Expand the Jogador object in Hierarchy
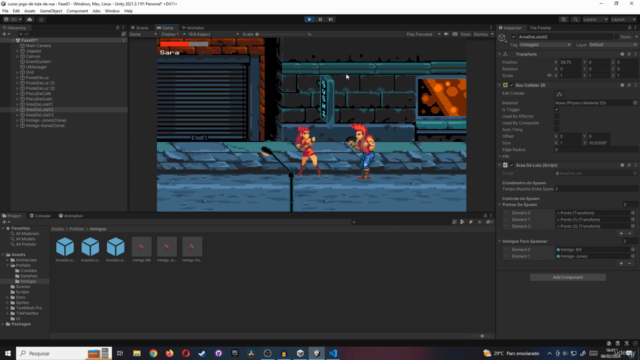Image resolution: width=640 pixels, height=360 pixels. 18,51
